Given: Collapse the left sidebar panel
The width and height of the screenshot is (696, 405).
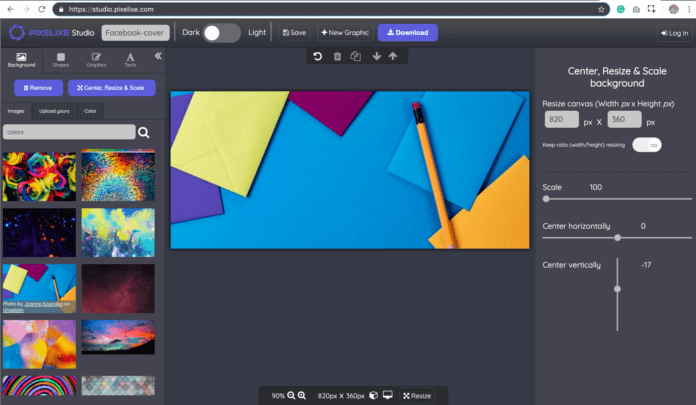Looking at the screenshot, I should (x=157, y=57).
